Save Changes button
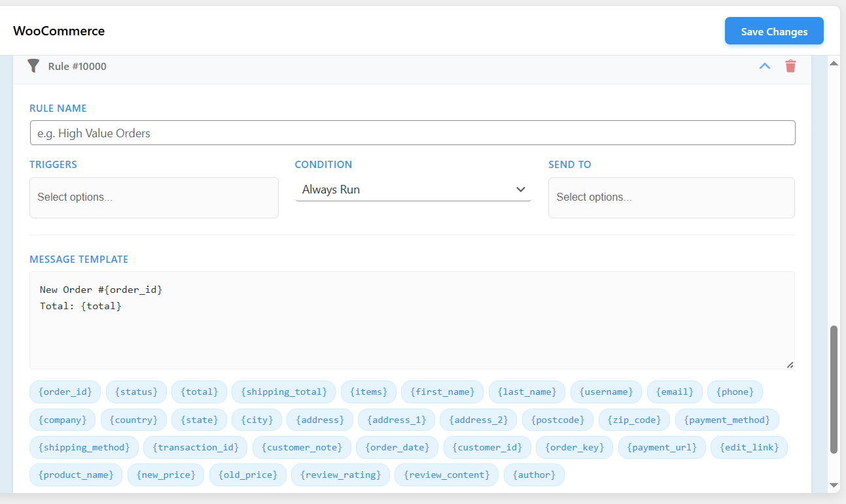Viewport: 846px width, 504px height. (x=773, y=31)
